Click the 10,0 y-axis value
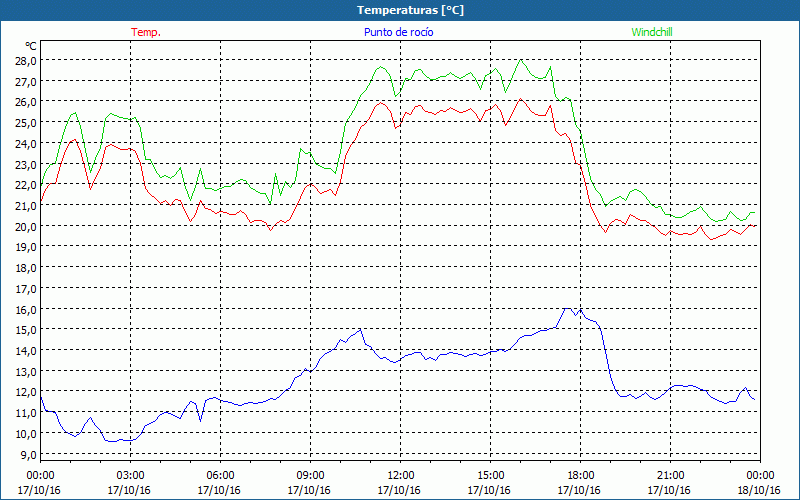The image size is (800, 500). [x=26, y=434]
